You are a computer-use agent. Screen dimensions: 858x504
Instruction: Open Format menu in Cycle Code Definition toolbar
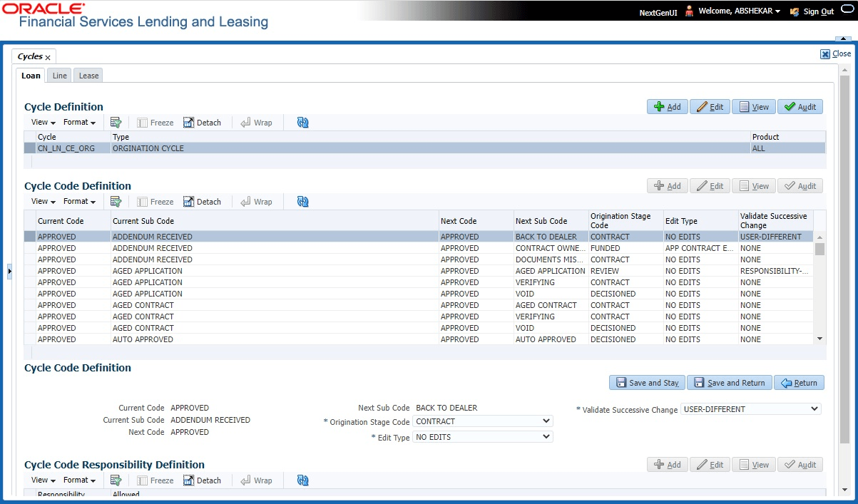click(79, 202)
